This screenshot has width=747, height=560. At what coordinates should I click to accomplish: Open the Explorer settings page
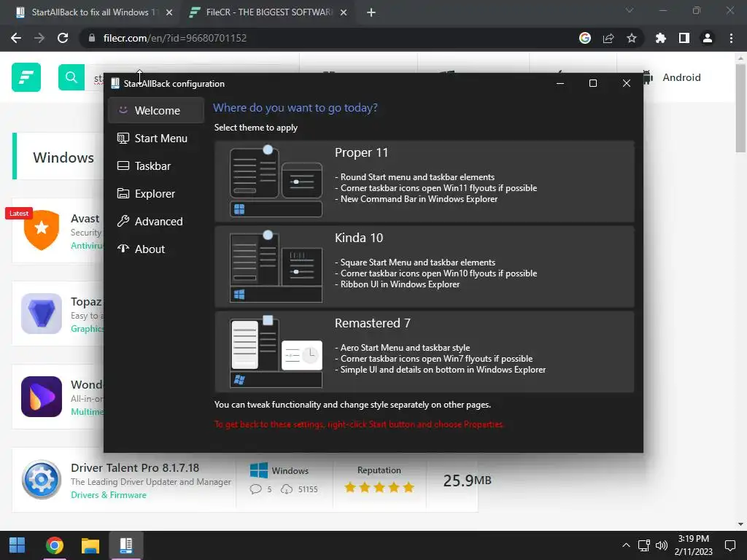[156, 193]
